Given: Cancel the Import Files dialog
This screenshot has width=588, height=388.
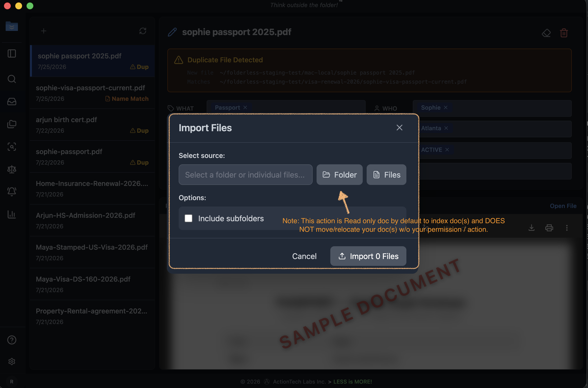Looking at the screenshot, I should (304, 256).
